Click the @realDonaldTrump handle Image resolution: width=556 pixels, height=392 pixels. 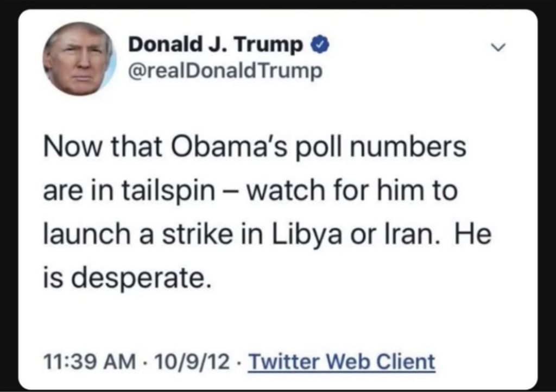click(224, 71)
